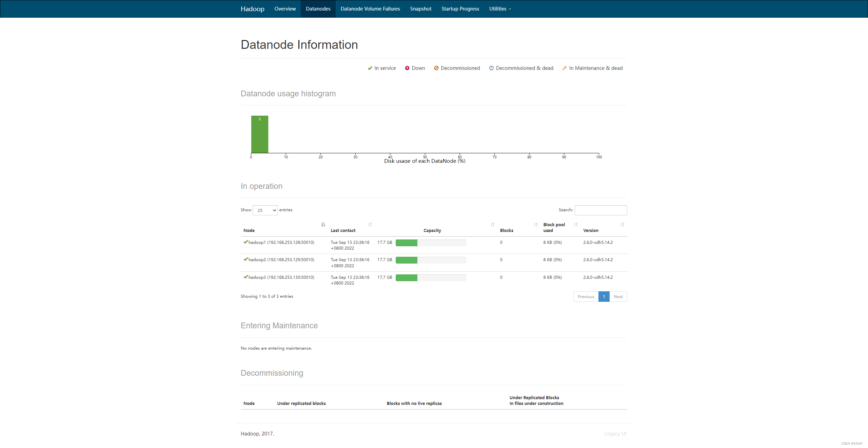Click hadoop1 capacity usage bar
The image size is (868, 448).
[431, 243]
